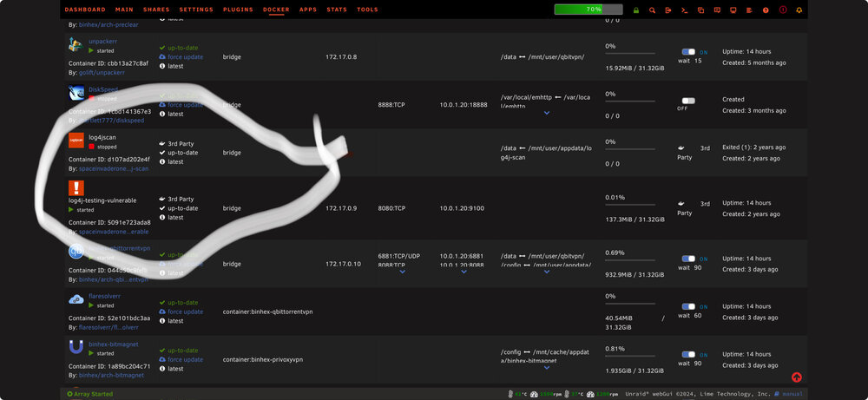Viewport: 868px width, 400px height.
Task: Click the unpackerr container name link
Action: coord(103,42)
